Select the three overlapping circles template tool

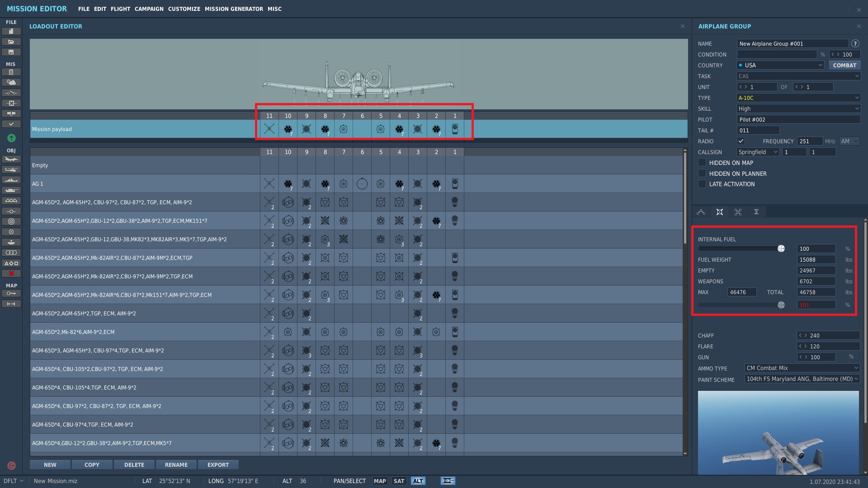point(11,253)
